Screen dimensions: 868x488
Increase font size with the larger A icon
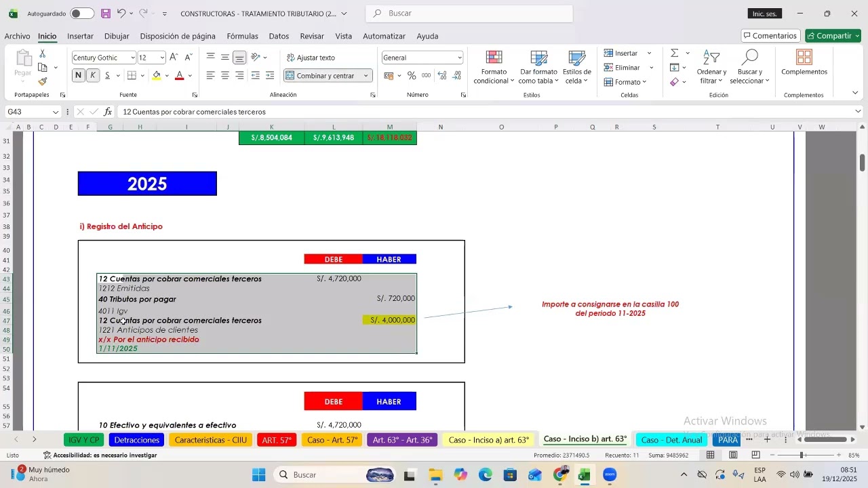pos(174,58)
